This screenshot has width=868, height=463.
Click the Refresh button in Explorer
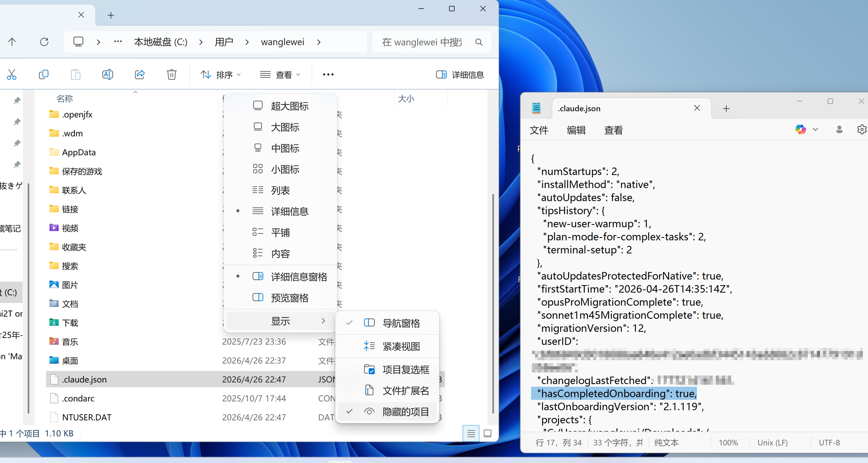coord(44,42)
